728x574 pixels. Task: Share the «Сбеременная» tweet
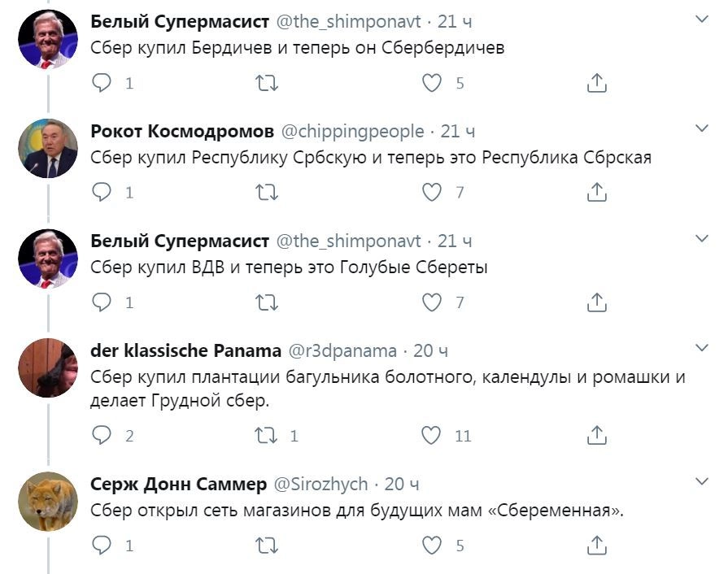coord(596,545)
